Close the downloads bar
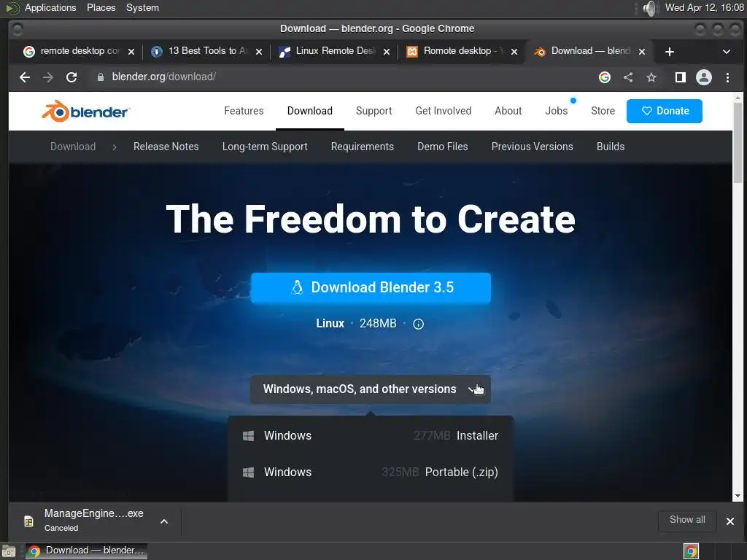The height and width of the screenshot is (560, 747). [729, 521]
